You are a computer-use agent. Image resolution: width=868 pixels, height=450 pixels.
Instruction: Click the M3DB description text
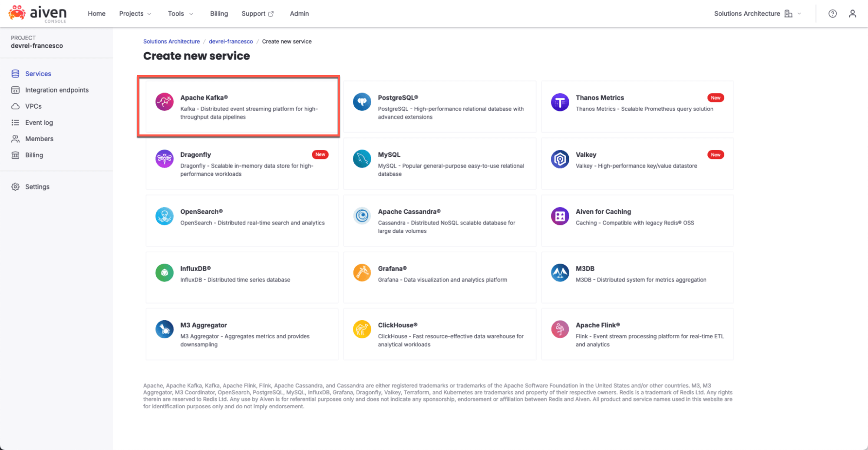pos(641,280)
